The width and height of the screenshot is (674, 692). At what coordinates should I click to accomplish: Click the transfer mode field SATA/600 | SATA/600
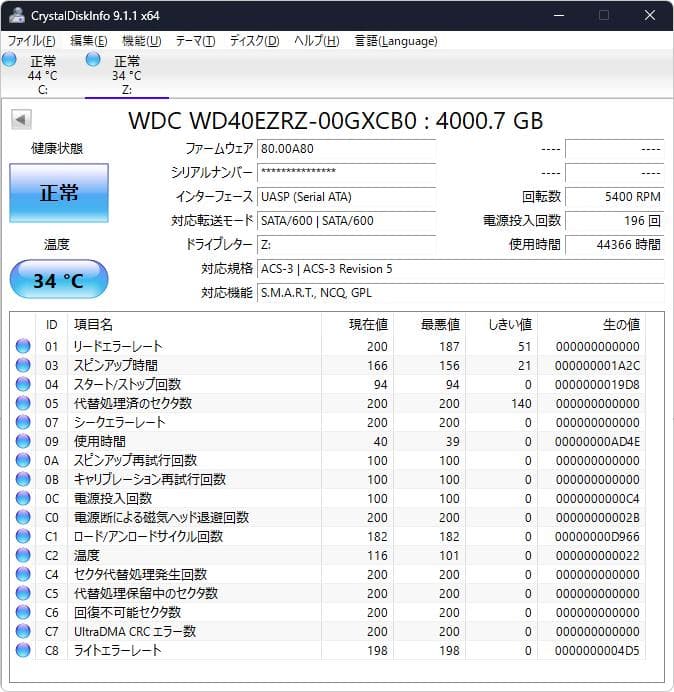[346, 221]
